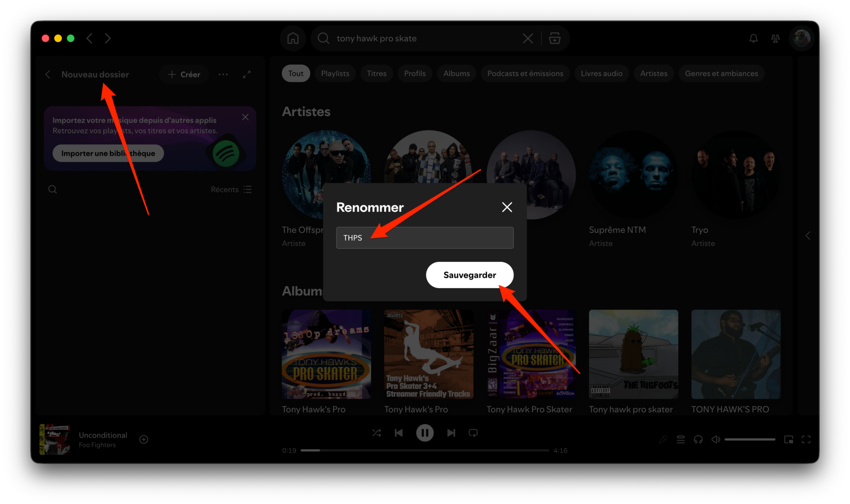Open connect to device icon
The image size is (850, 504).
(x=698, y=439)
